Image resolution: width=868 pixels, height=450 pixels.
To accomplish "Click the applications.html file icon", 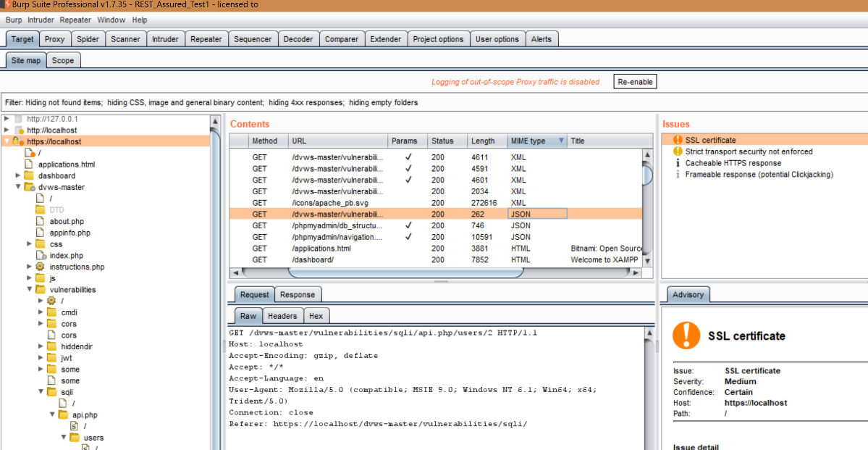I will pos(29,164).
